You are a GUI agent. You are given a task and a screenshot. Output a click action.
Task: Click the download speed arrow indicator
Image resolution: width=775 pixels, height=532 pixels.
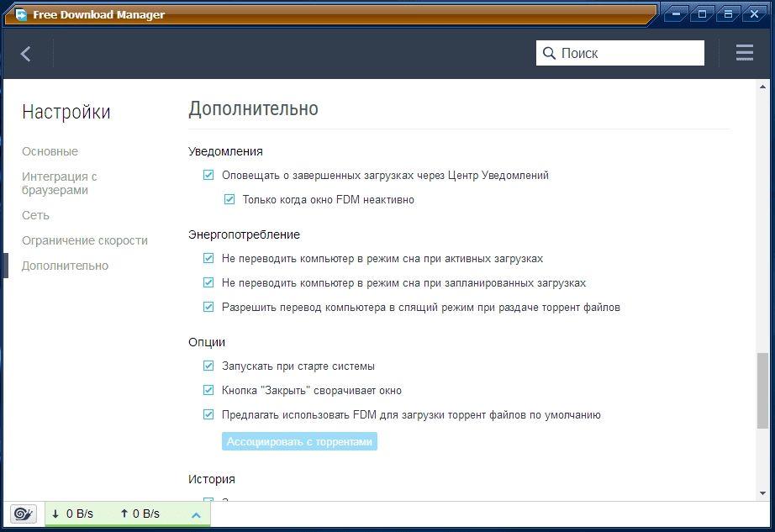point(55,514)
